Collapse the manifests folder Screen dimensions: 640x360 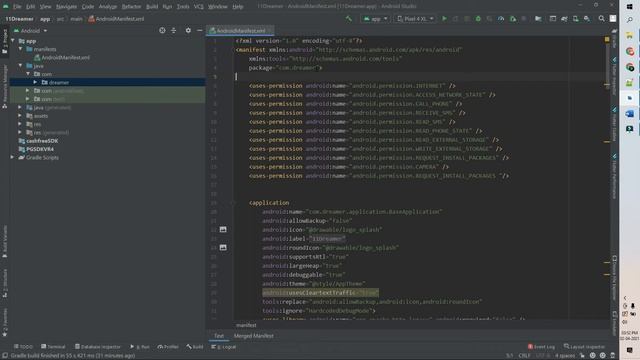[x=20, y=49]
